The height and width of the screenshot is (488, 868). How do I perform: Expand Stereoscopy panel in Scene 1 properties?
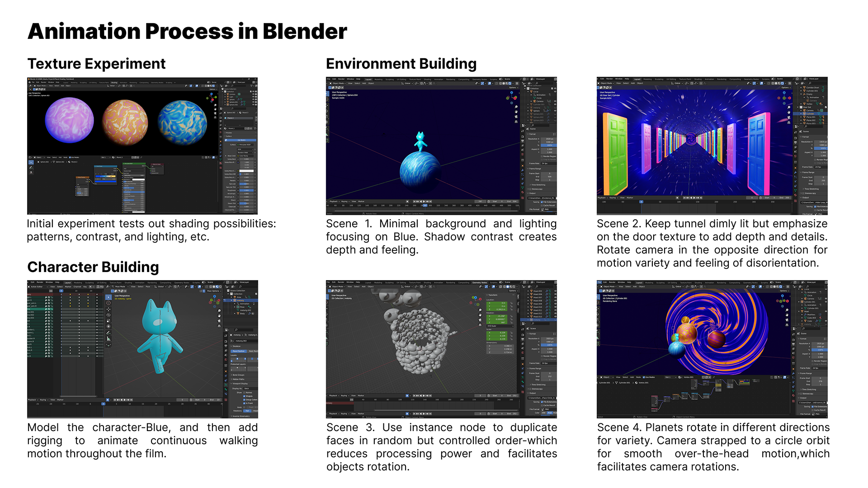(536, 189)
